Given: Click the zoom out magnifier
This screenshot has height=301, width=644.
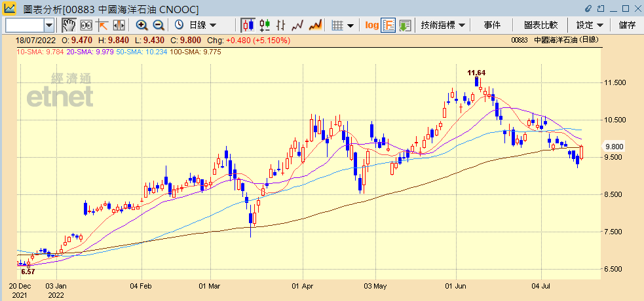Looking at the screenshot, I should pos(158,25).
